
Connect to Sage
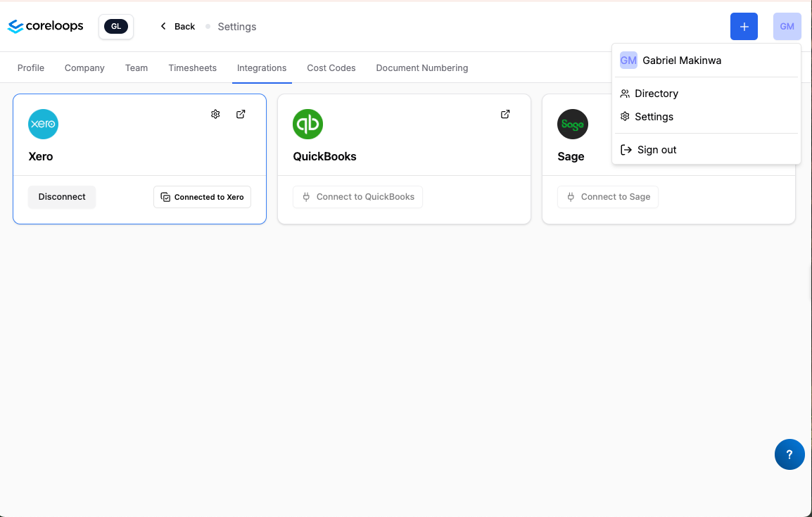(x=607, y=197)
